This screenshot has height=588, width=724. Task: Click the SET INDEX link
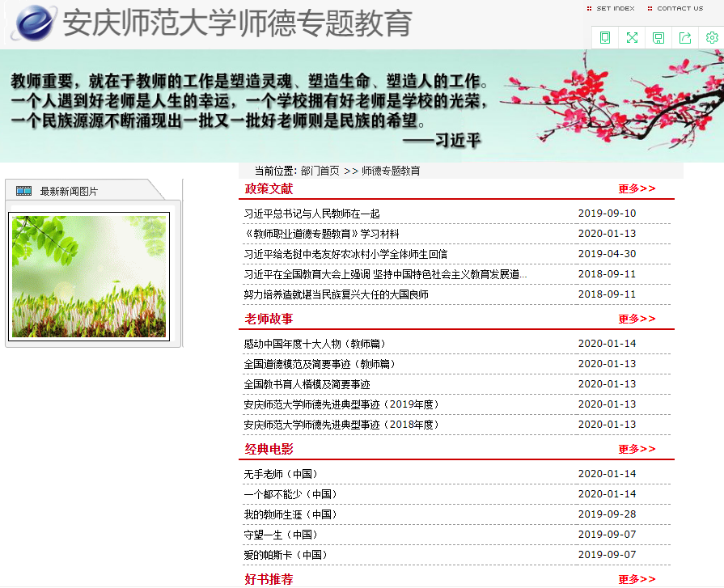click(615, 9)
